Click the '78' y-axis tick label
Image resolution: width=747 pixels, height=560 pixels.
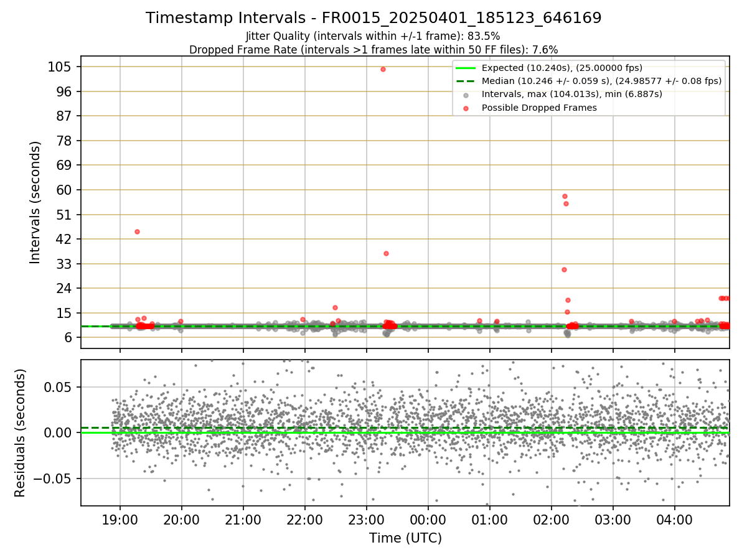63,141
